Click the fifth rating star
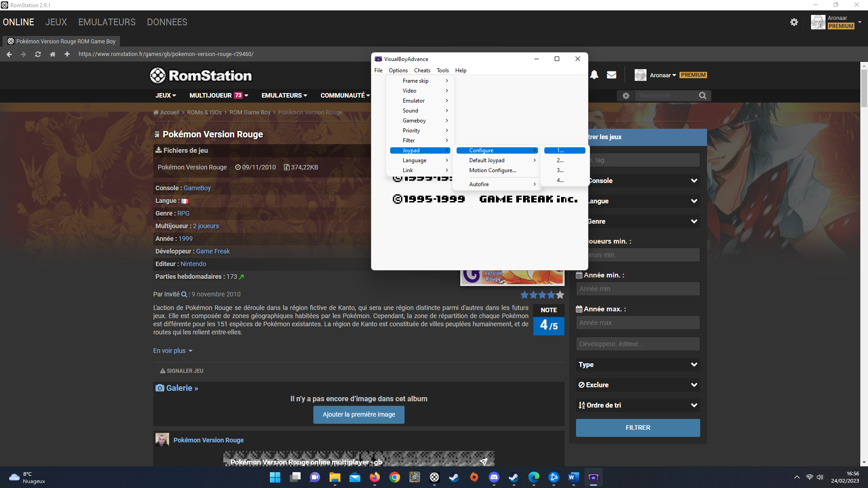The width and height of the screenshot is (868, 488). tap(560, 295)
